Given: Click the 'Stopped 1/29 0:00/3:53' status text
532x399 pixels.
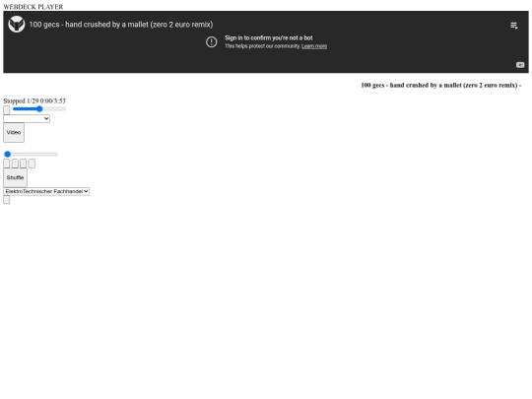Looking at the screenshot, I should pyautogui.click(x=34, y=100).
